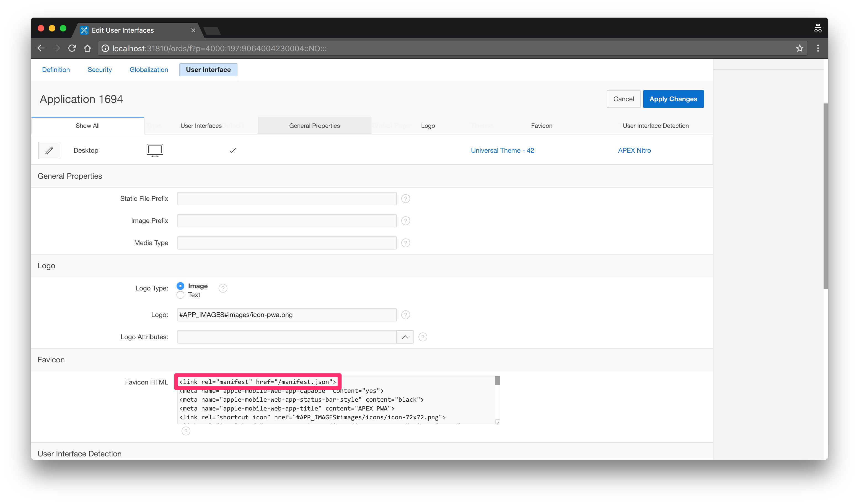The height and width of the screenshot is (504, 859).
Task: Open the Universal Theme - 42 link
Action: click(502, 150)
